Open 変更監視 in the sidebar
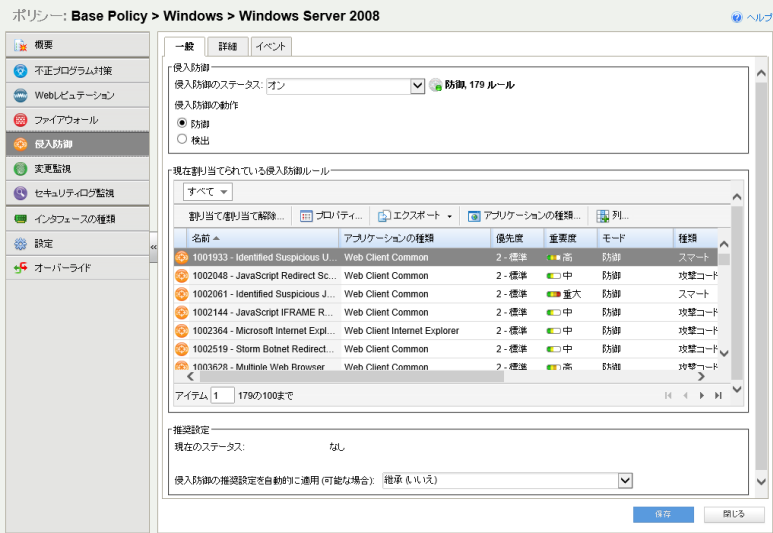Image resolution: width=773 pixels, height=533 pixels. click(20, 169)
